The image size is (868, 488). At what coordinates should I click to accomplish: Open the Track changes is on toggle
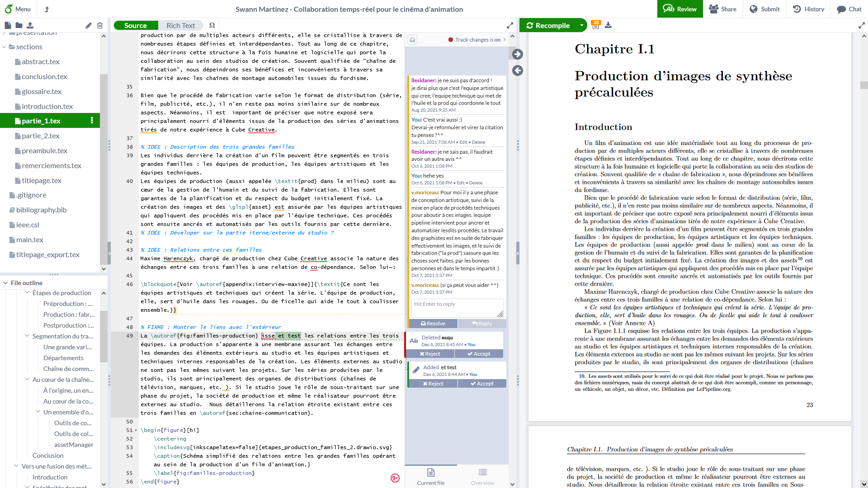477,40
